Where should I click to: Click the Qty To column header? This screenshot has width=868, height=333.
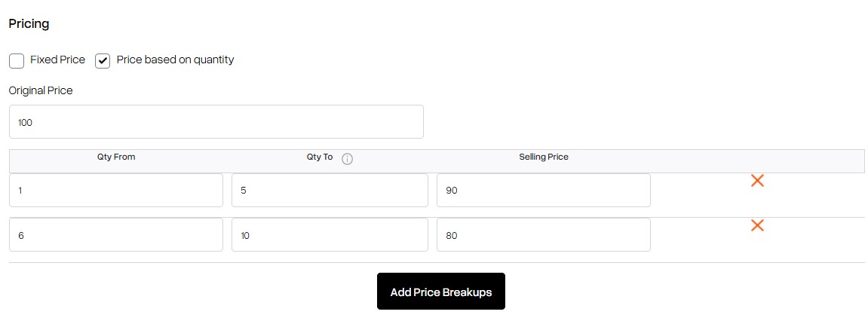pyautogui.click(x=320, y=157)
